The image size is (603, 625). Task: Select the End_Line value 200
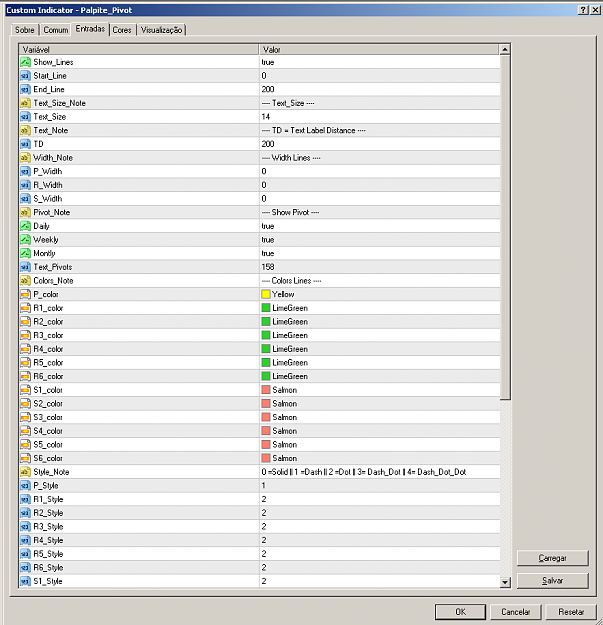coord(268,89)
